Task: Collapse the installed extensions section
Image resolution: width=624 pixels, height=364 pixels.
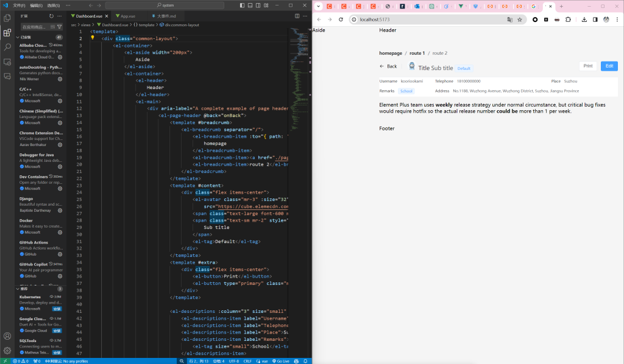Action: 18,37
